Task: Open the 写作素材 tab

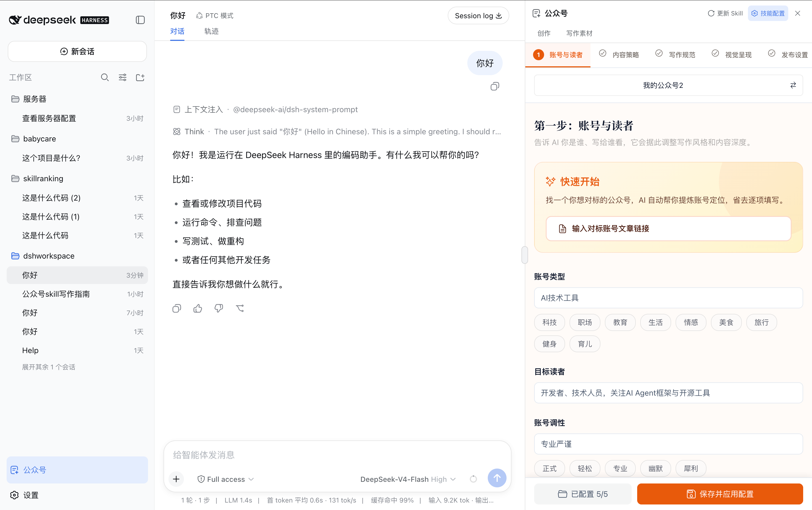Action: click(x=579, y=33)
